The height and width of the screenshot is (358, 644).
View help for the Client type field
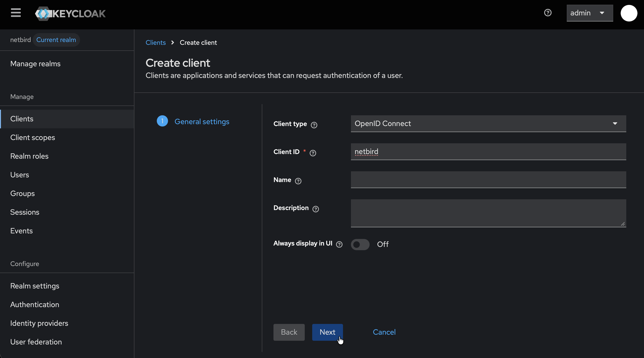[x=314, y=125]
